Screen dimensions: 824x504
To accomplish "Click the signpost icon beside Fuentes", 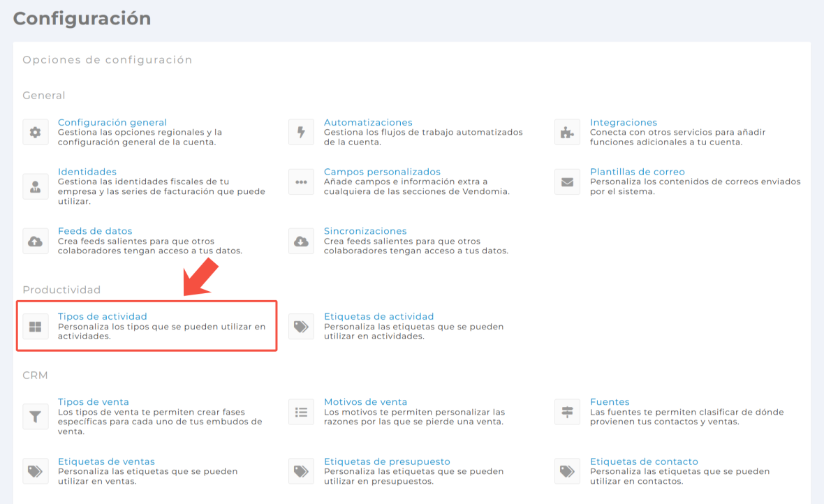I will [x=567, y=412].
